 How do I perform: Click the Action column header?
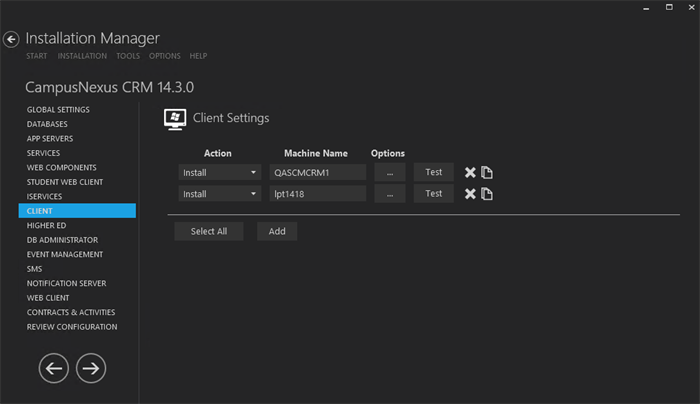tap(217, 153)
